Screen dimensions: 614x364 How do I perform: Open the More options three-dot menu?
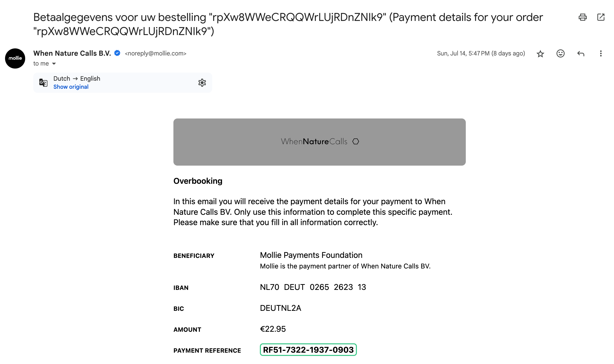pyautogui.click(x=601, y=53)
